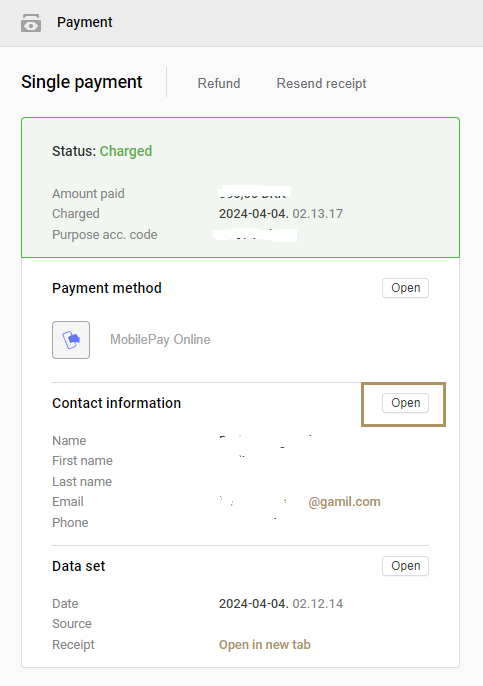The height and width of the screenshot is (686, 483).
Task: Open the Payment method section
Action: [405, 288]
